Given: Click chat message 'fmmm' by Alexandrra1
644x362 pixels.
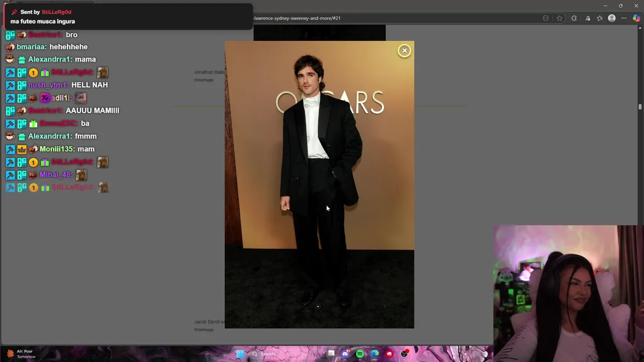Looking at the screenshot, I should pyautogui.click(x=86, y=136).
